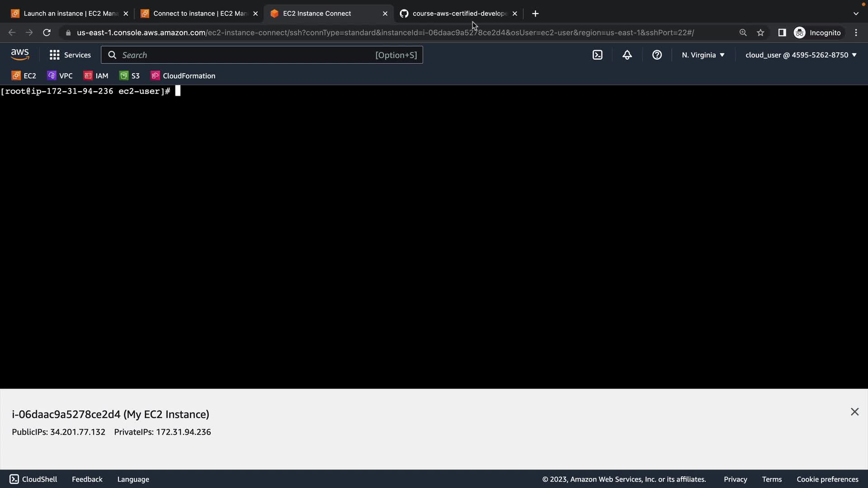Viewport: 868px width, 488px height.
Task: Open the VPC shortcut in favorites bar
Action: pyautogui.click(x=60, y=75)
